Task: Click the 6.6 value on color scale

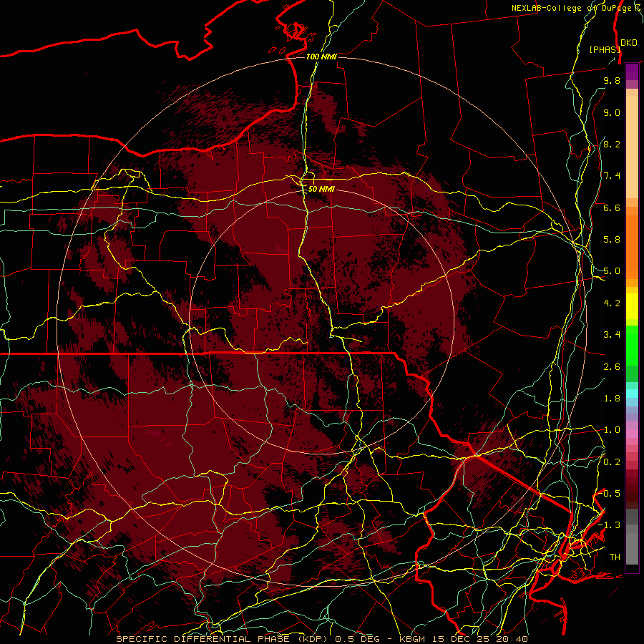Action: point(612,208)
